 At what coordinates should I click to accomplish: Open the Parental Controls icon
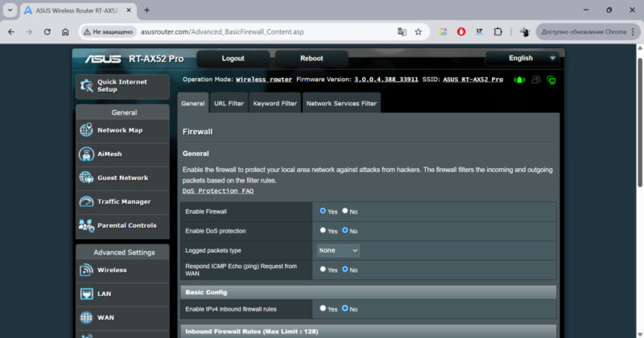[x=86, y=225]
